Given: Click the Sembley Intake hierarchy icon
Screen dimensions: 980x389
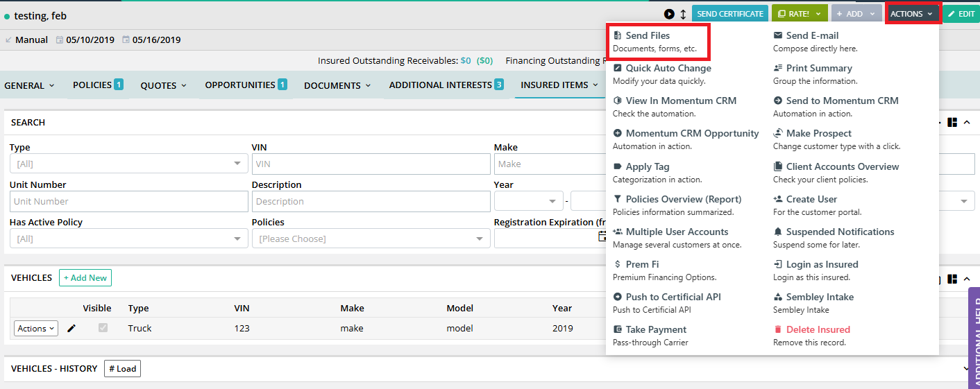Looking at the screenshot, I should [x=778, y=297].
